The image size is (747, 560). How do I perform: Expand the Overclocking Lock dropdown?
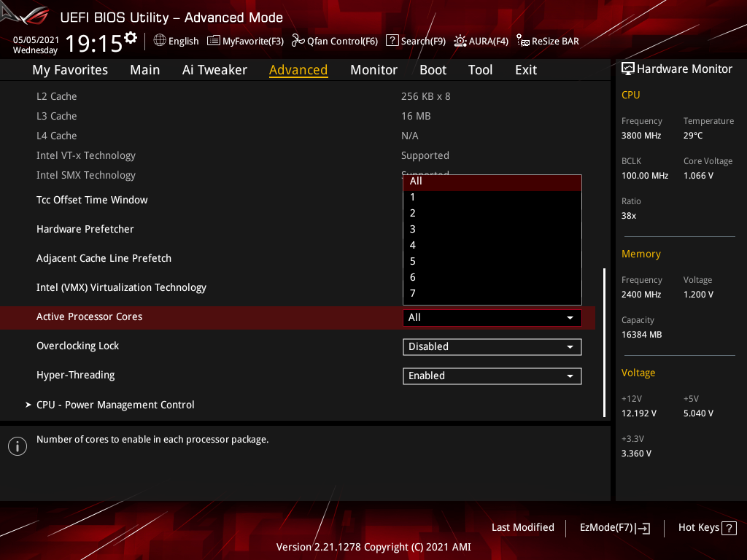[492, 346]
